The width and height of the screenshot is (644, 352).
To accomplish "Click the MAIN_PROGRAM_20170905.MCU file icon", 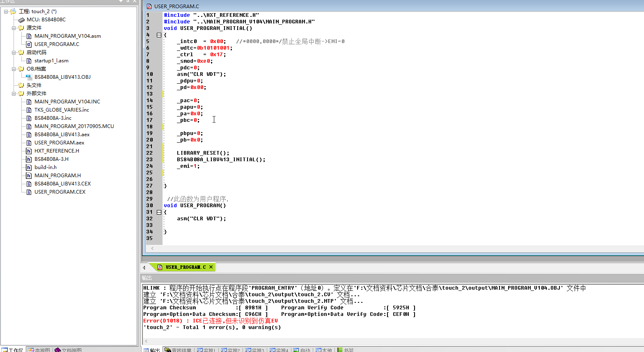I will 29,126.
